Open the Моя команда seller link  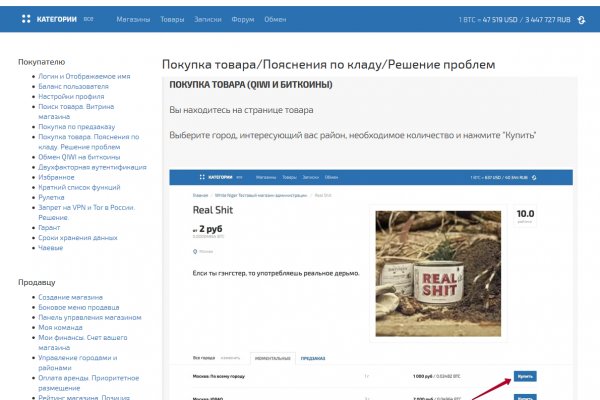coord(62,327)
